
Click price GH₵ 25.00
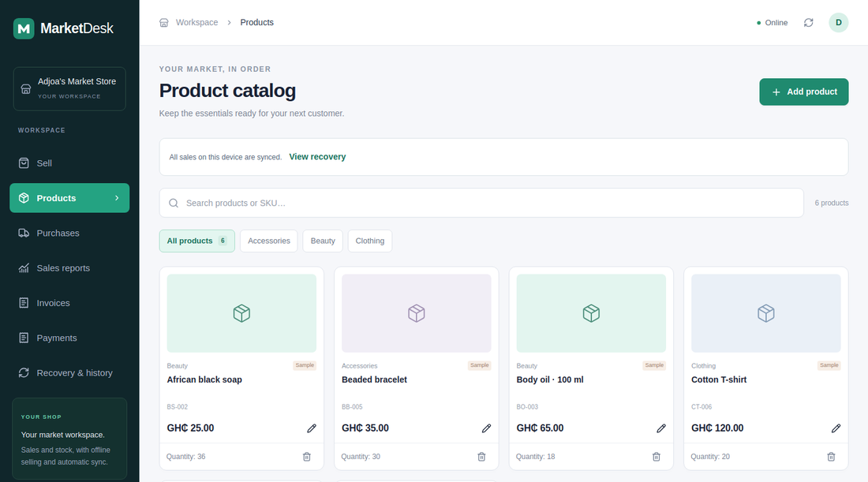[x=190, y=428]
